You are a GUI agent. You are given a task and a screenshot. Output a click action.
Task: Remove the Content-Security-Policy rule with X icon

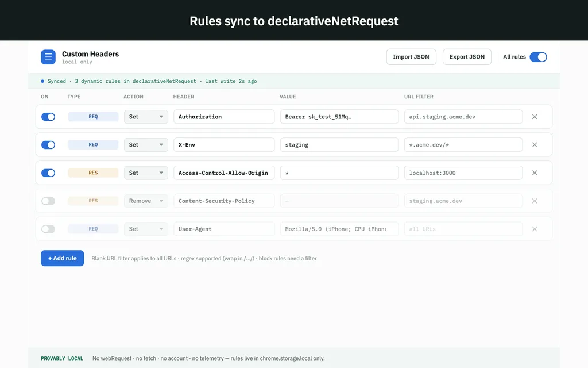[535, 201]
